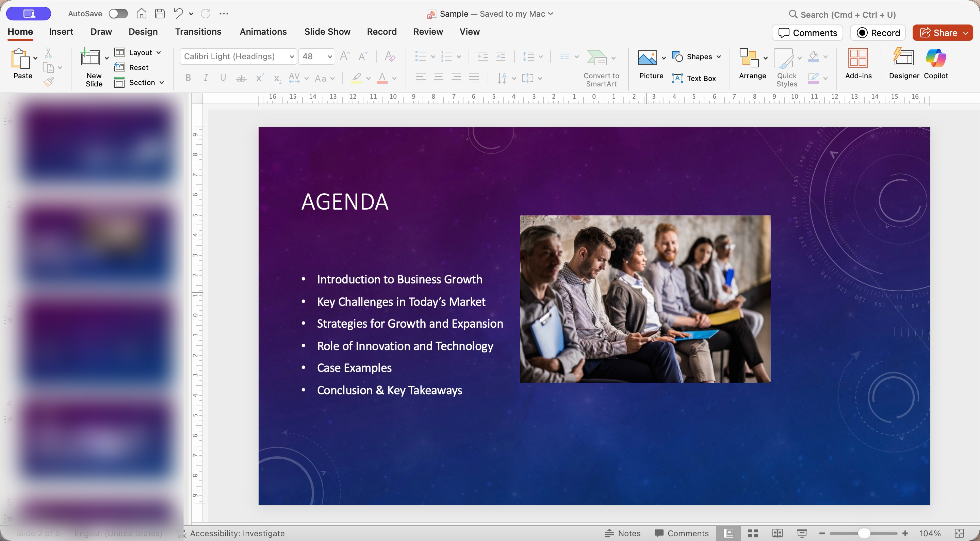The width and height of the screenshot is (980, 541).
Task: Click the Share button
Action: click(x=938, y=33)
